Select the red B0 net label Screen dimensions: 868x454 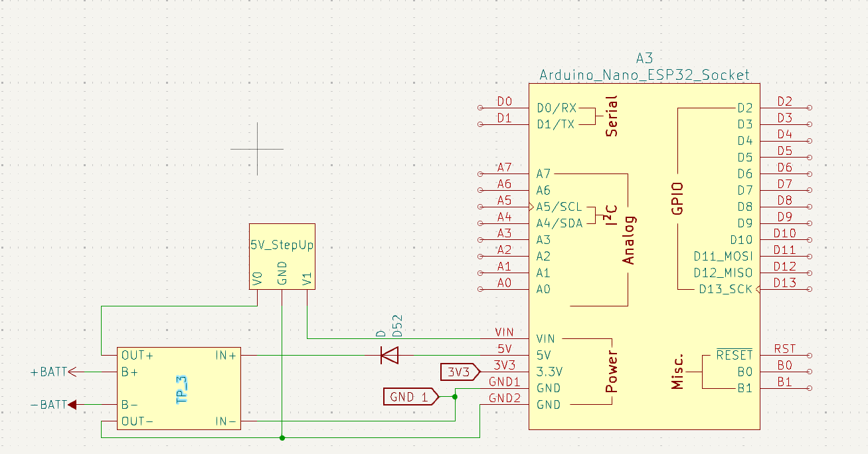click(785, 366)
